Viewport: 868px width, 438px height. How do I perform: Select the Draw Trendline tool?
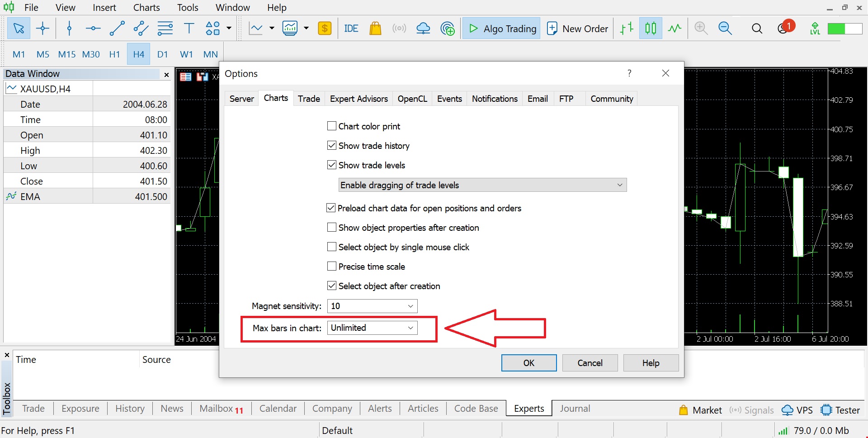pos(117,28)
